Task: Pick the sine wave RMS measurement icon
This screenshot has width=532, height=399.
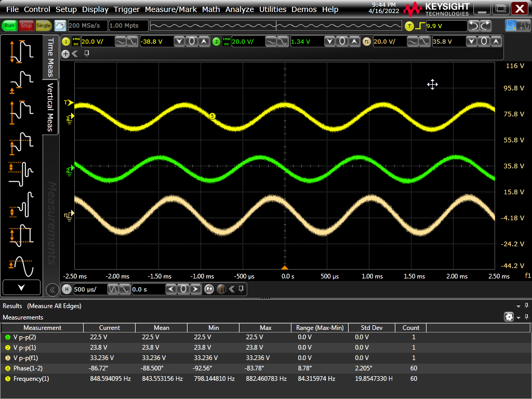Action: click(x=21, y=265)
